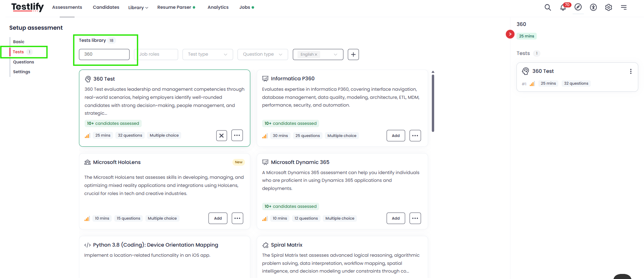This screenshot has height=279, width=644.
Task: Open the Test type dropdown
Action: coord(208,54)
